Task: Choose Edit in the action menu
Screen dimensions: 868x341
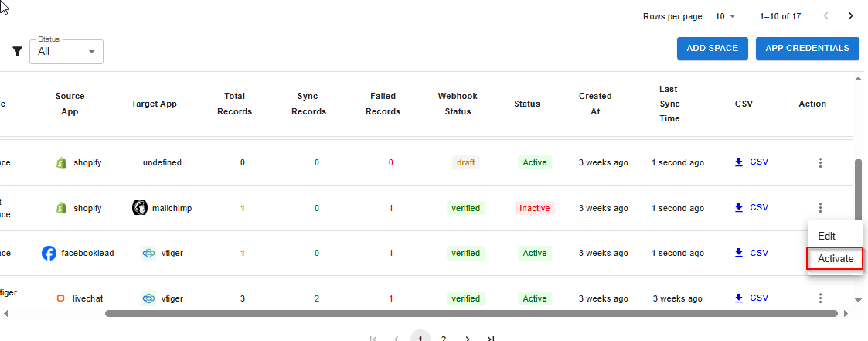Action: pyautogui.click(x=826, y=236)
